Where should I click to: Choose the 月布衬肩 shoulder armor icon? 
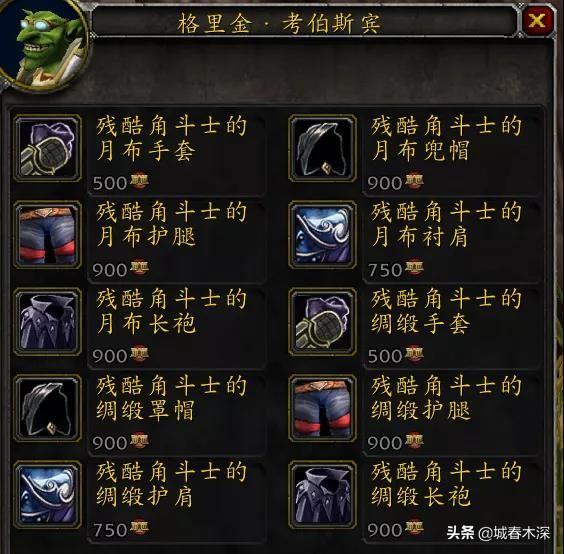322,235
